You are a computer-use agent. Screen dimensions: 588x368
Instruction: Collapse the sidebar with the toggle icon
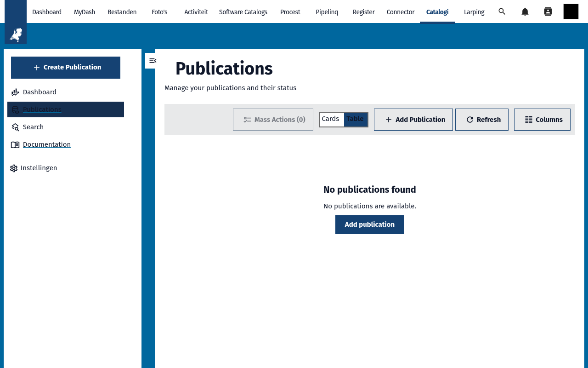(153, 61)
